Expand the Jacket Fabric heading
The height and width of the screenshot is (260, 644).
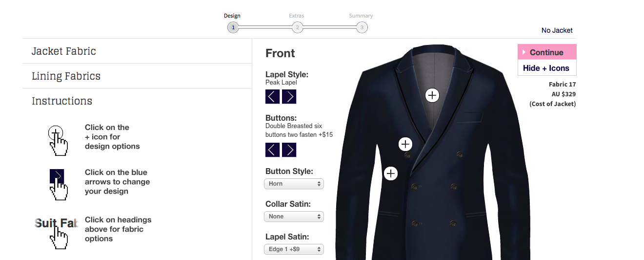(x=64, y=51)
